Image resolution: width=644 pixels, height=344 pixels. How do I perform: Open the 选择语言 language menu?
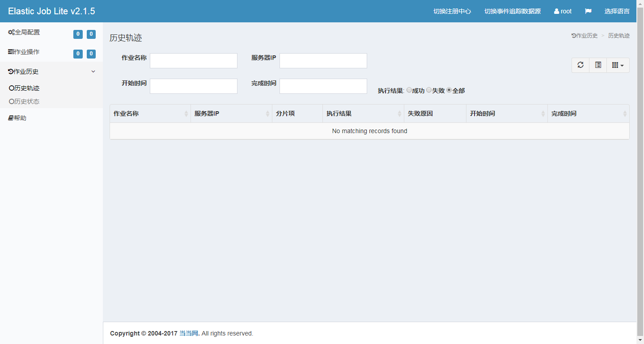pyautogui.click(x=617, y=11)
